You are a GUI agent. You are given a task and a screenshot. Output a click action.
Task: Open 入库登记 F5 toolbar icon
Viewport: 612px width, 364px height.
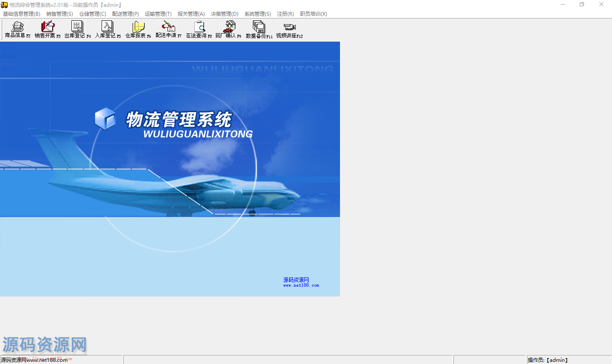coord(108,29)
